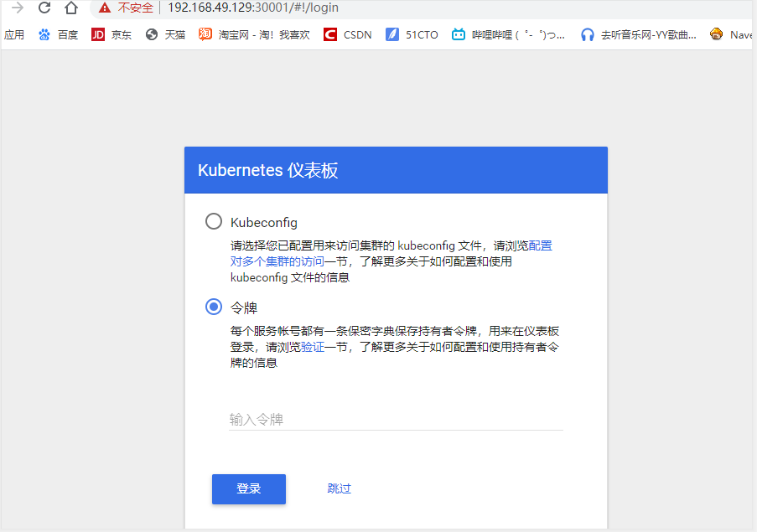This screenshot has height=532, width=757.
Task: Click the 51CTO bookmark text
Action: pos(422,34)
